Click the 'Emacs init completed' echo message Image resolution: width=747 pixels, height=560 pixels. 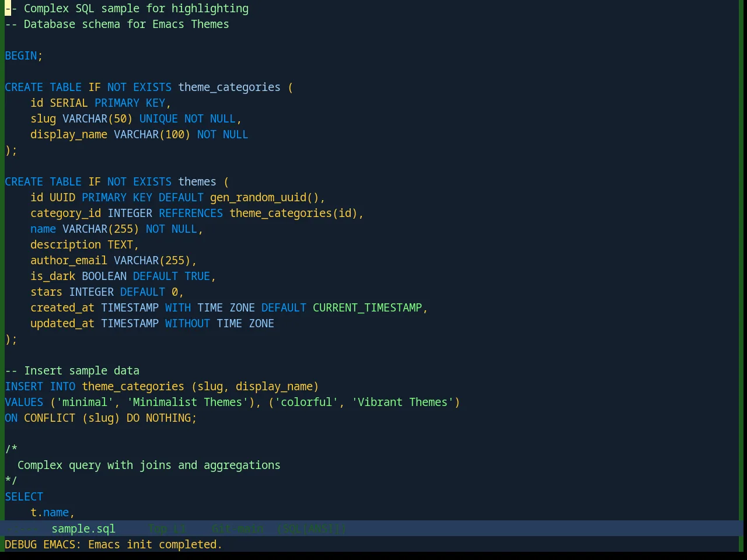(x=155, y=544)
